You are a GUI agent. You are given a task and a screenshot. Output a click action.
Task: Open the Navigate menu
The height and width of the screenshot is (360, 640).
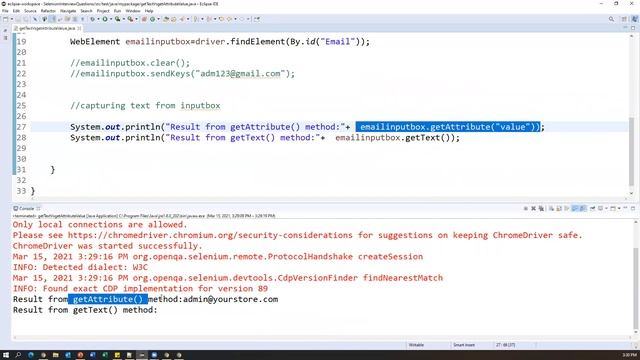pos(68,11)
